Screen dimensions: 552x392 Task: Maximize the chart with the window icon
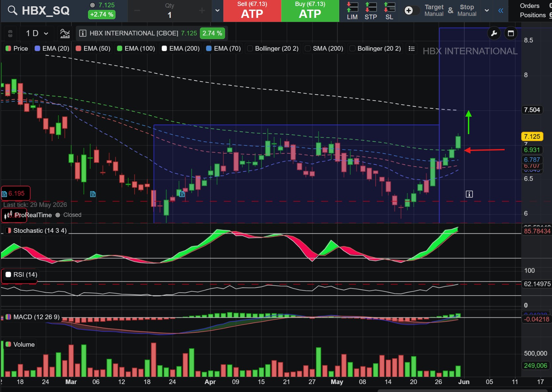point(511,33)
